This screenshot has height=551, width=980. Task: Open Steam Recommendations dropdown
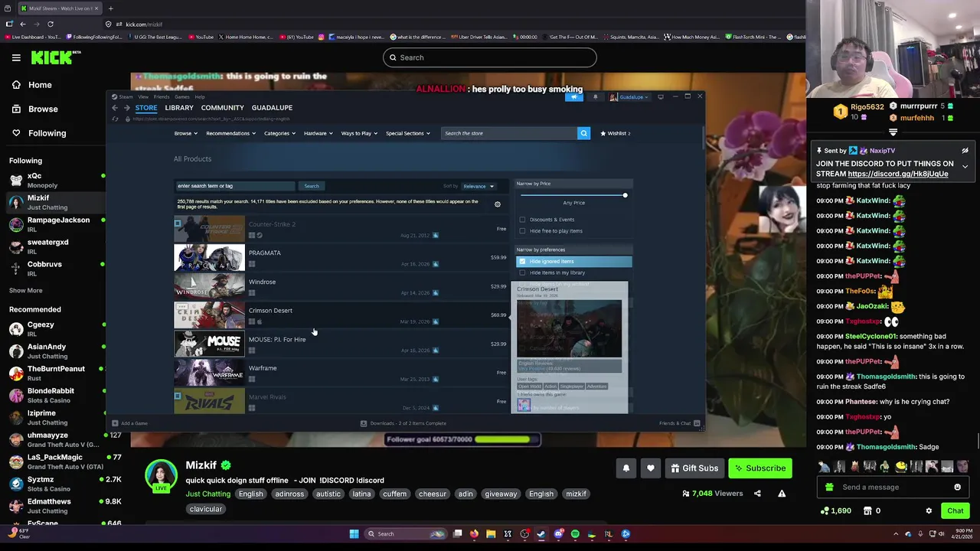(230, 133)
